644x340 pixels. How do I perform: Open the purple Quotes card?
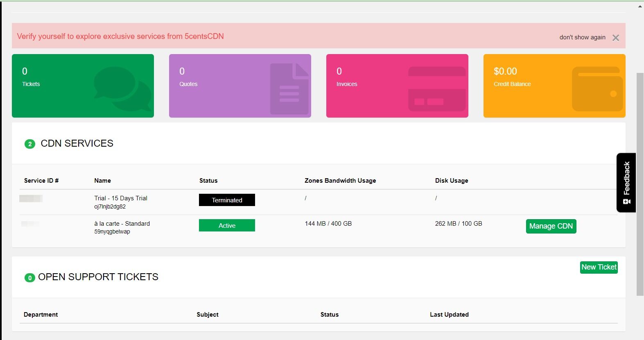(240, 86)
